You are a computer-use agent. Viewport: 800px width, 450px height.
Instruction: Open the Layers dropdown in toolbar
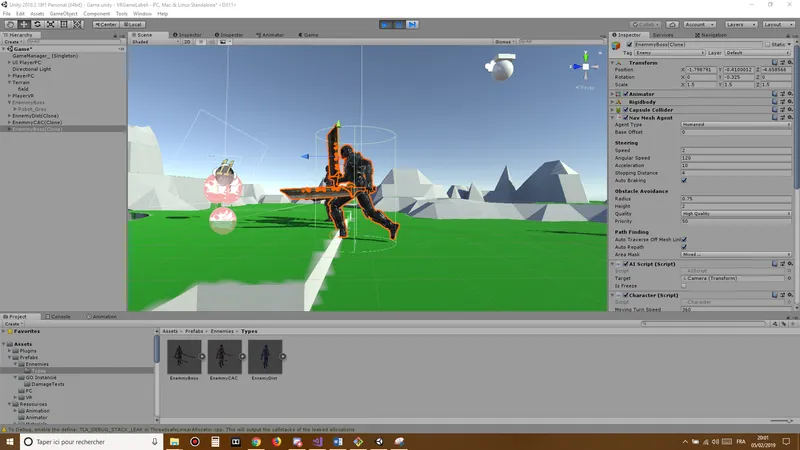(740, 24)
